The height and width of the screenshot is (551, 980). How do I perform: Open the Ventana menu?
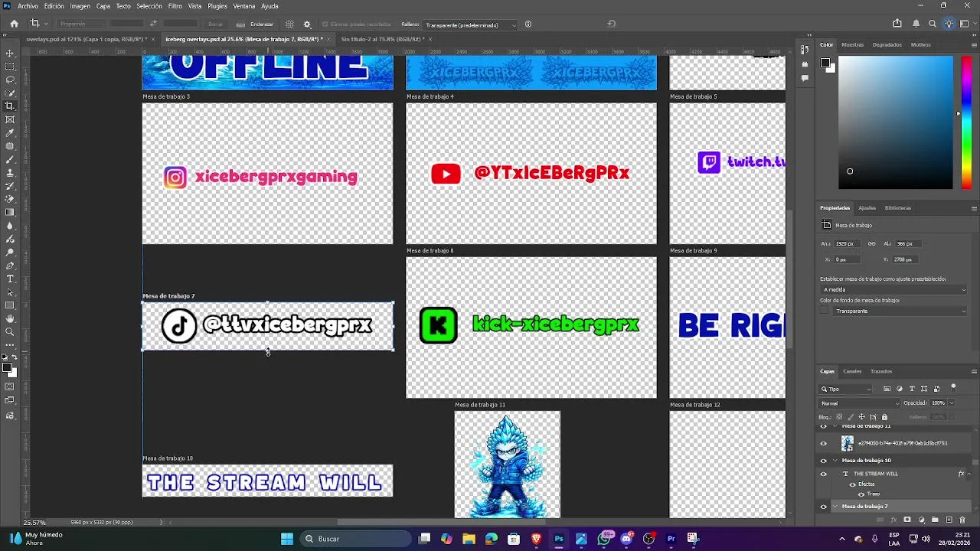pyautogui.click(x=244, y=6)
